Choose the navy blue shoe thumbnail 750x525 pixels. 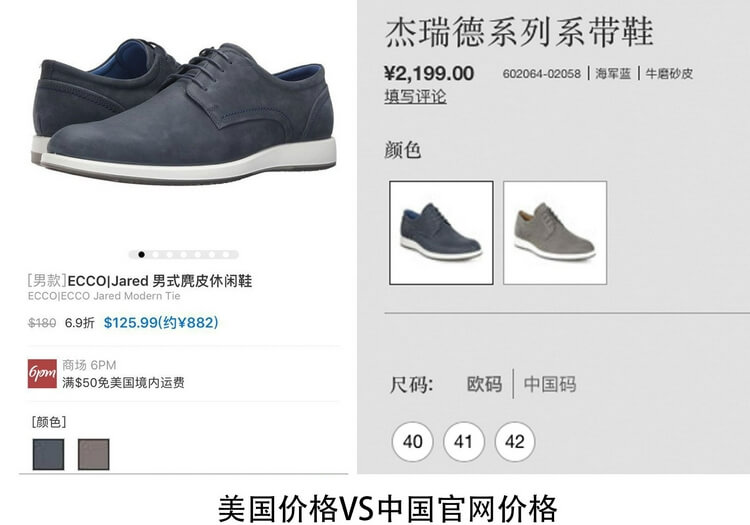(x=441, y=233)
